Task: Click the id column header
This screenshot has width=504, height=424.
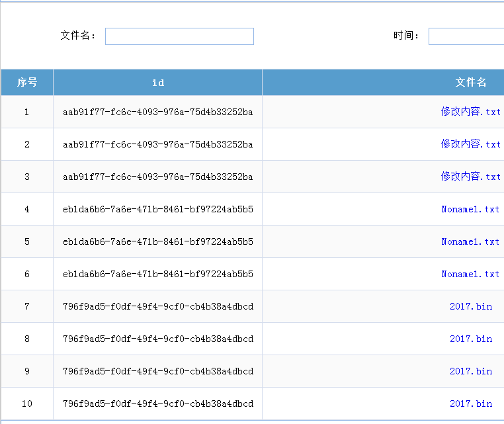Action: point(158,82)
